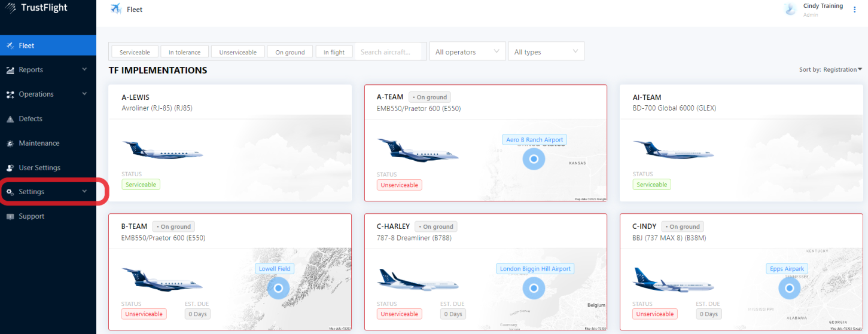This screenshot has height=334, width=868.
Task: Click the A-TEAM aircraft image
Action: click(418, 149)
